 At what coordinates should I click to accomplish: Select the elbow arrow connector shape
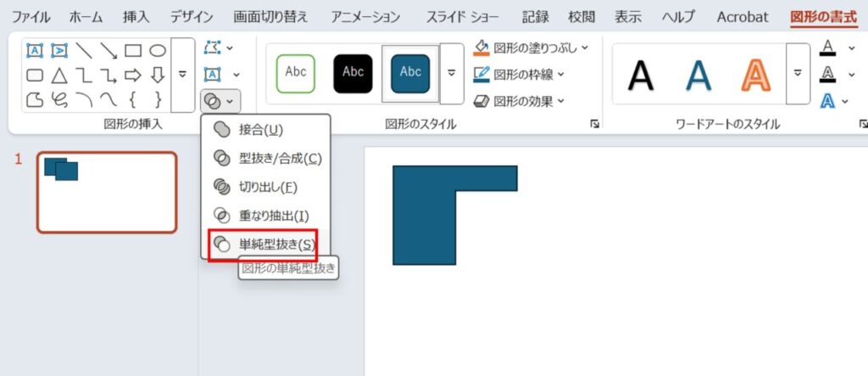(x=108, y=75)
